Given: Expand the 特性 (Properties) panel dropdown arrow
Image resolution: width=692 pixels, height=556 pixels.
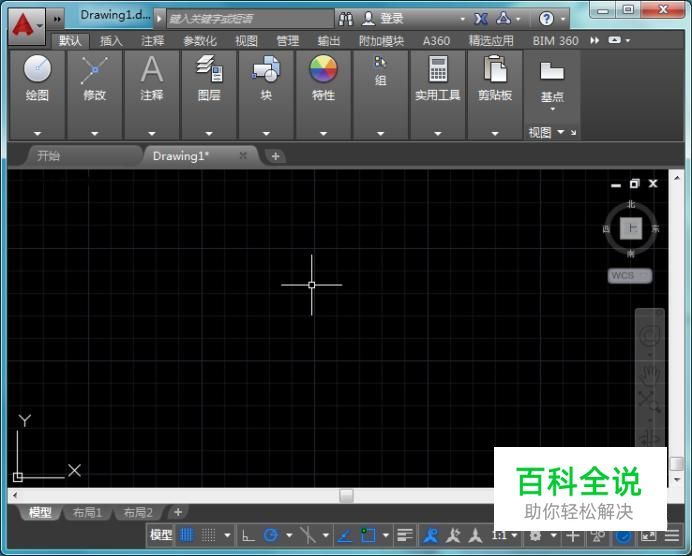Looking at the screenshot, I should pos(323,133).
